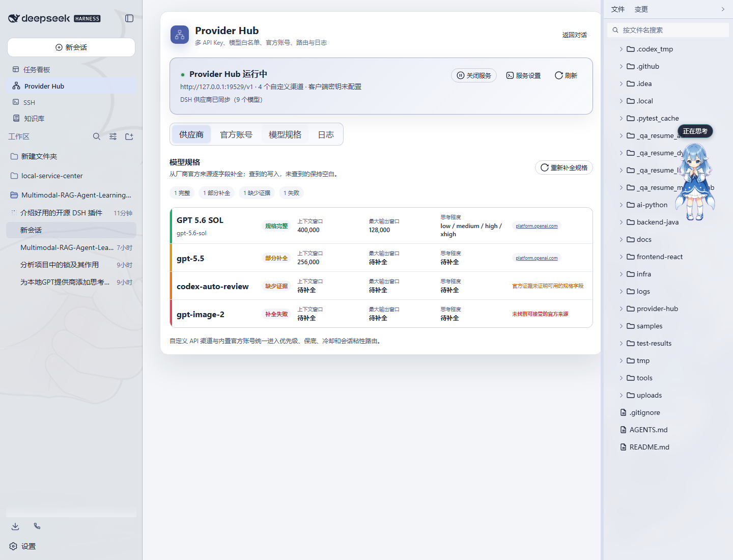
Task: Add a workspace folder with the folder-plus icon
Action: pyautogui.click(x=129, y=136)
